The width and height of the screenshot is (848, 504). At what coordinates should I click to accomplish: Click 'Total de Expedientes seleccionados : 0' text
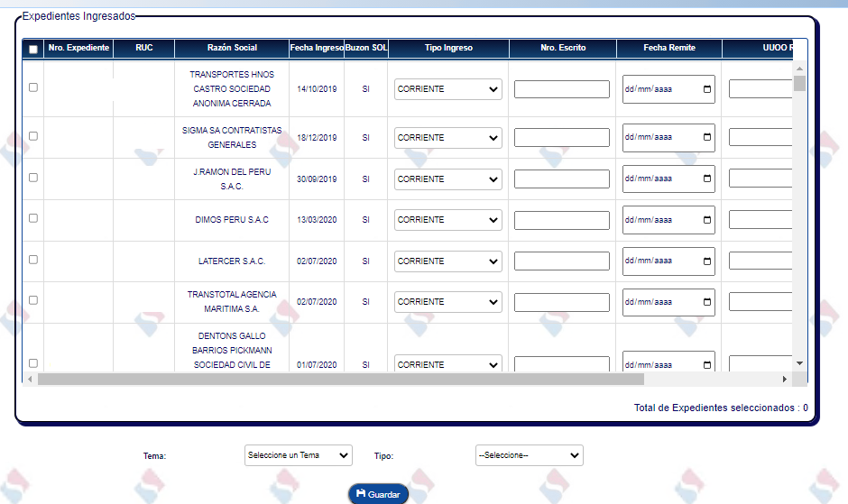click(x=721, y=408)
